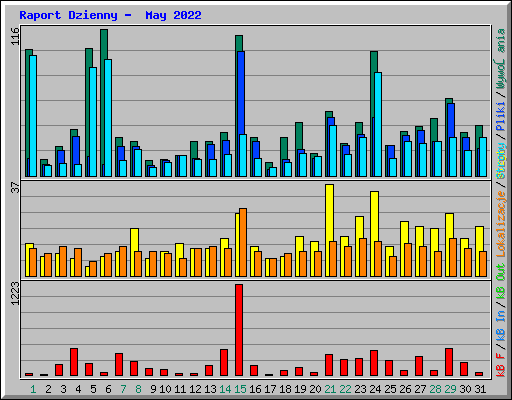Click the 'kB In' legend label
The image size is (512, 400).
point(500,325)
